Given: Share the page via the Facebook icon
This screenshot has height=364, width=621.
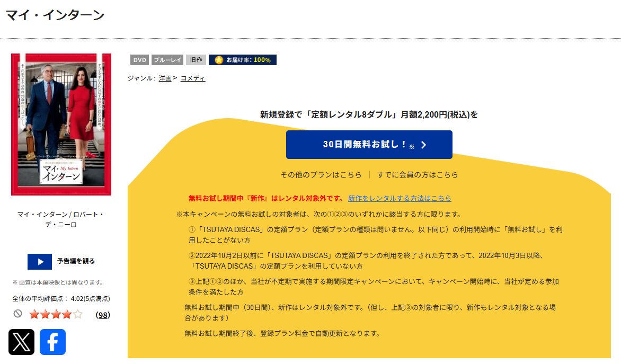Looking at the screenshot, I should click(x=52, y=342).
